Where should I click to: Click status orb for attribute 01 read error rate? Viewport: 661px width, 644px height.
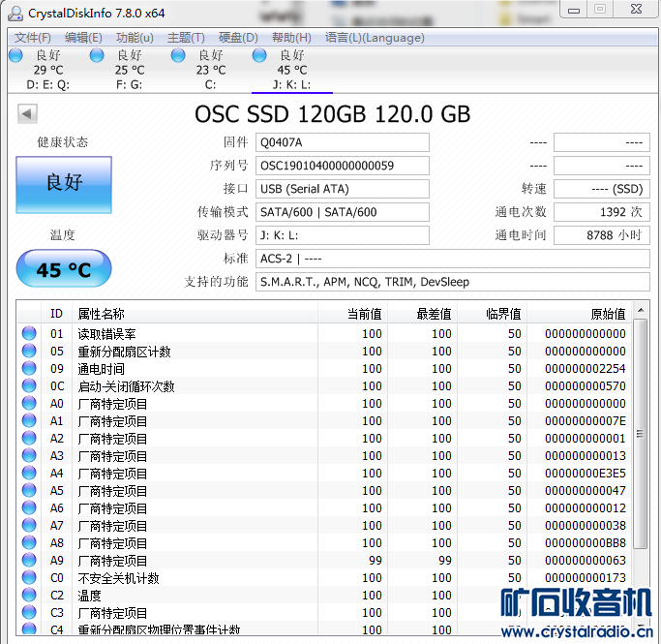pyautogui.click(x=30, y=334)
